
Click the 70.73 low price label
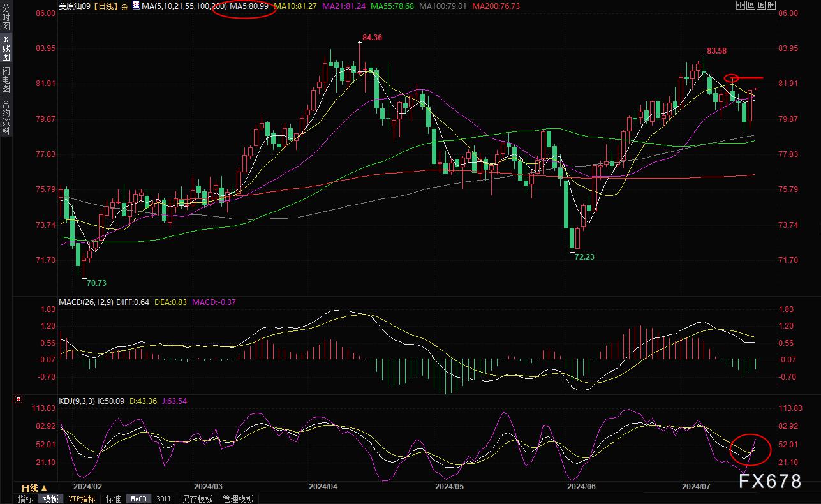[97, 282]
